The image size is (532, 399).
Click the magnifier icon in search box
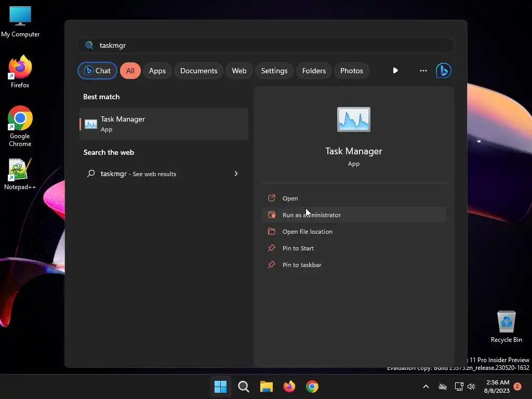pyautogui.click(x=89, y=45)
